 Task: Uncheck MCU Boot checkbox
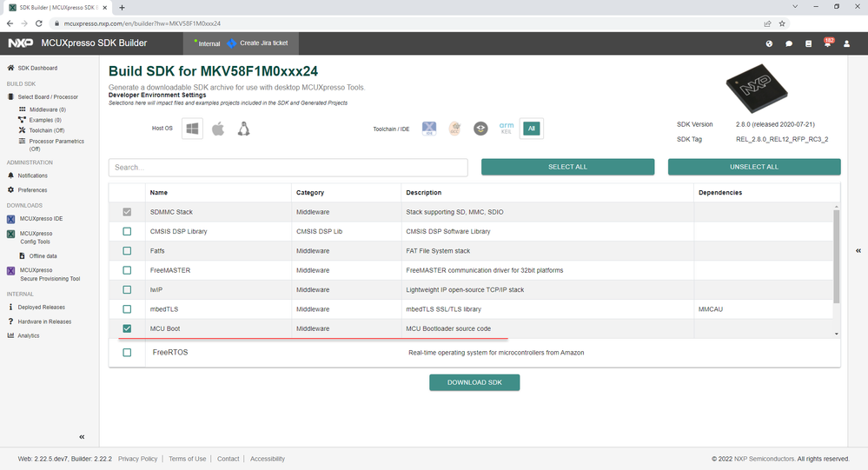[127, 328]
